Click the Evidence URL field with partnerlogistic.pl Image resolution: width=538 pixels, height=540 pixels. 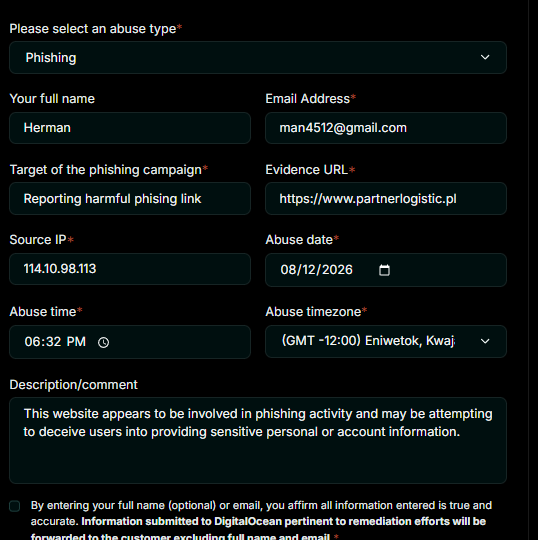point(386,199)
